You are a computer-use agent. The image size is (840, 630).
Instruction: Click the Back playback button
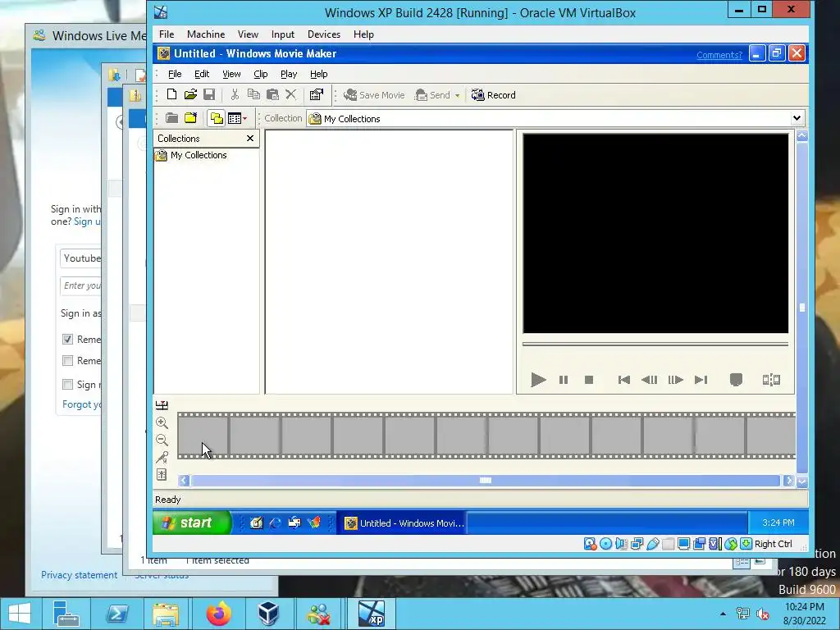(623, 380)
